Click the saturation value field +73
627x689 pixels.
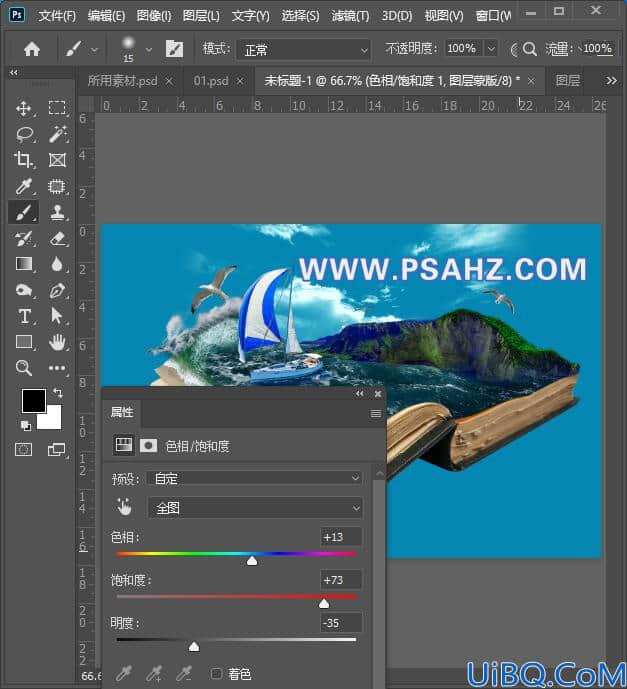[341, 580]
